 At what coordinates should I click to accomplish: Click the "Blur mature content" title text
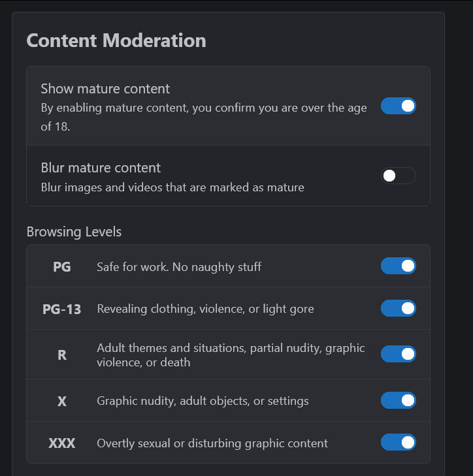tap(101, 168)
